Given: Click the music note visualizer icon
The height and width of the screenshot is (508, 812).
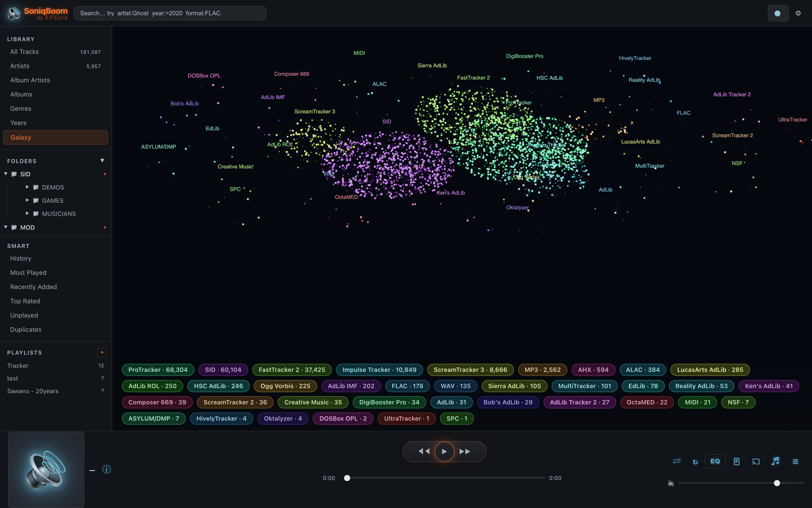Looking at the screenshot, I should click(x=775, y=461).
